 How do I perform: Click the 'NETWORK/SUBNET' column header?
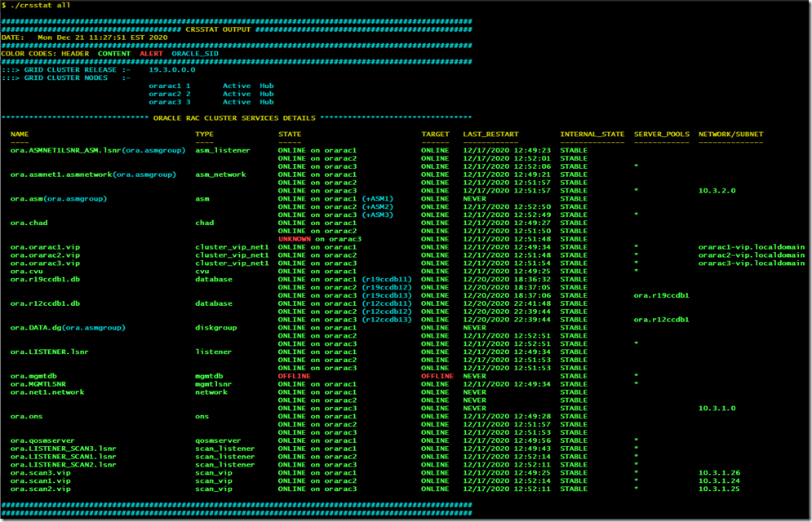[730, 135]
